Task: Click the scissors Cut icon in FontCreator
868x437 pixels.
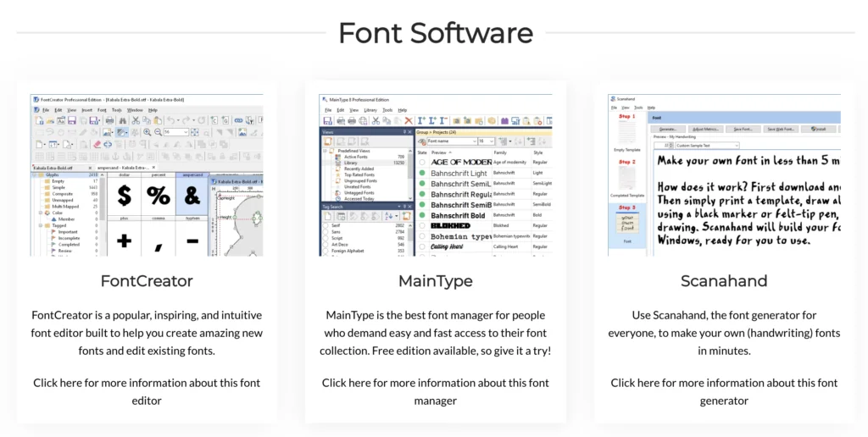Action: 136,120
